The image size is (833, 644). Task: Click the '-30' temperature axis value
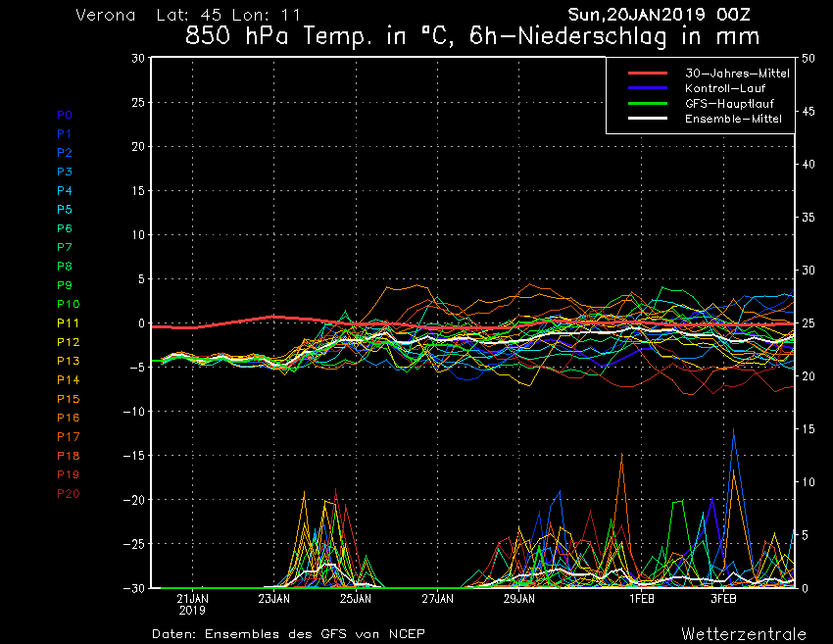(x=134, y=588)
